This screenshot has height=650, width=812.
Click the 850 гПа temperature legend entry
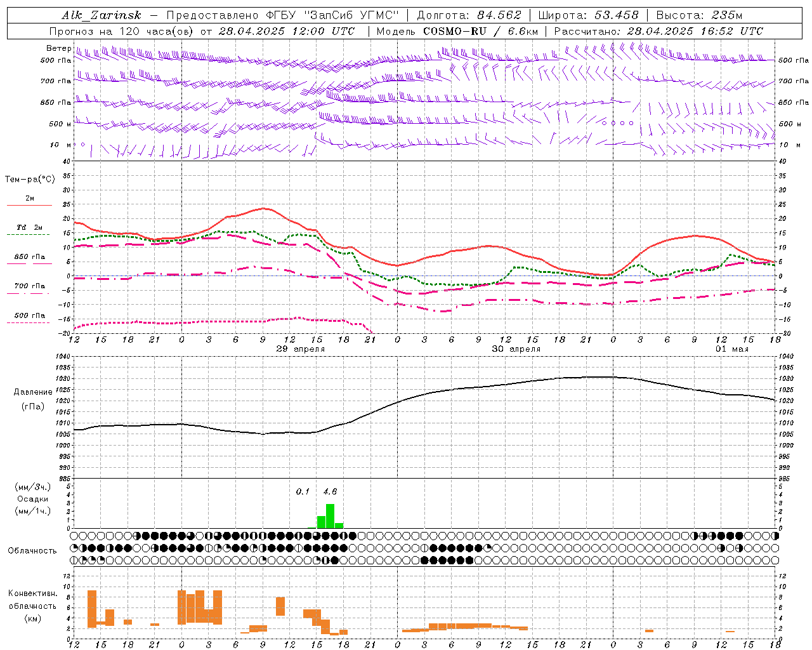(x=29, y=257)
